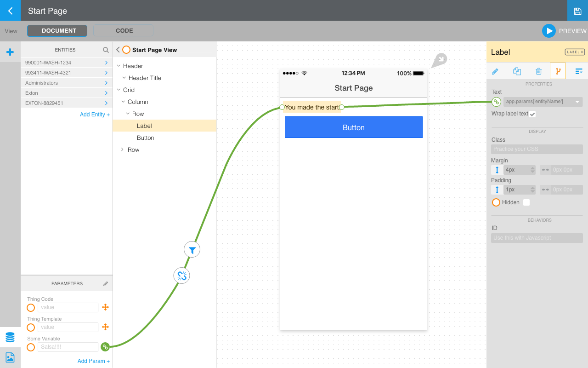Click the ID 'Use this with Javascript' field
The width and height of the screenshot is (588, 368).
click(x=537, y=238)
